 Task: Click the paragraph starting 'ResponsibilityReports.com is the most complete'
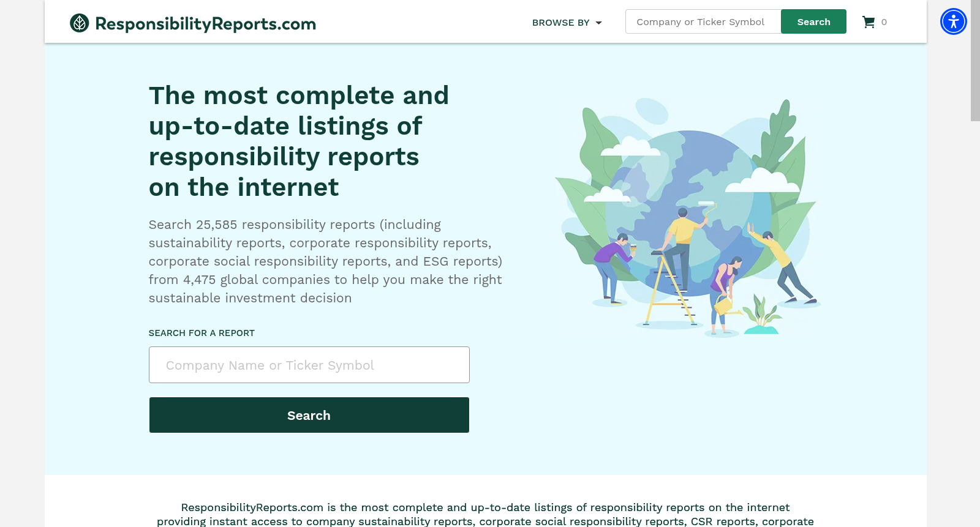pyautogui.click(x=485, y=514)
